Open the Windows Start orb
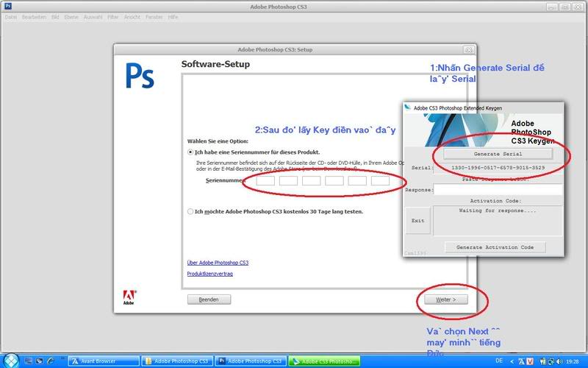The image size is (588, 368). [11, 361]
